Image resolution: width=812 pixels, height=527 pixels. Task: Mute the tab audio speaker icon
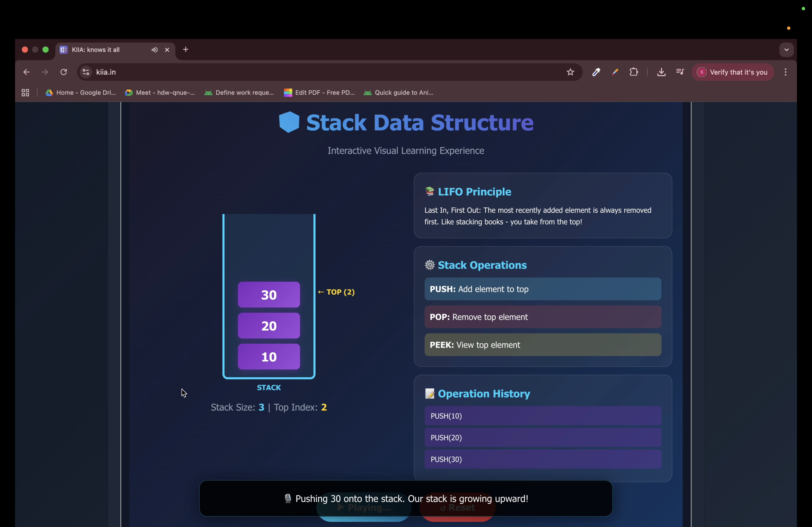155,50
